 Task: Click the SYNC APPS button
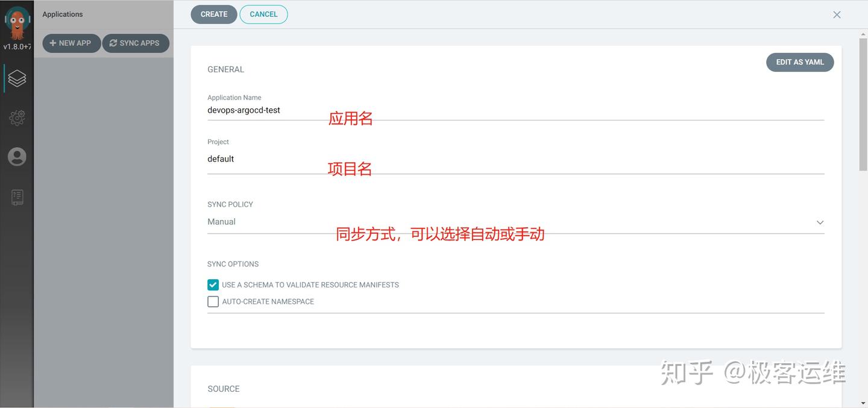(135, 43)
